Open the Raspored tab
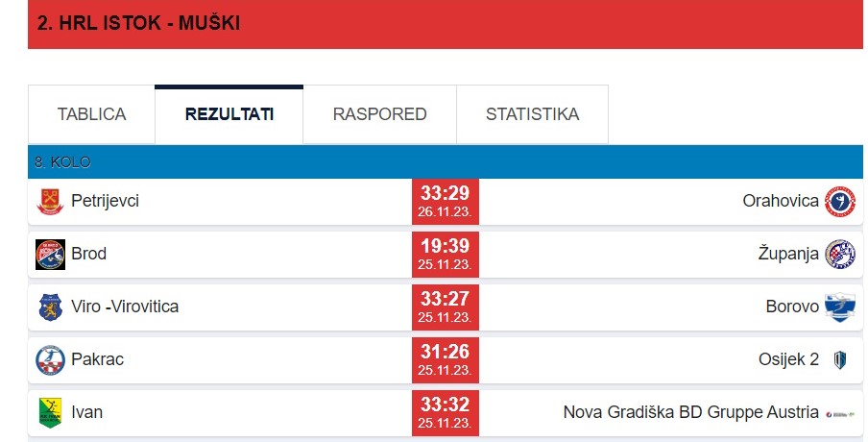Viewport: 868px width, 442px height. (x=379, y=114)
